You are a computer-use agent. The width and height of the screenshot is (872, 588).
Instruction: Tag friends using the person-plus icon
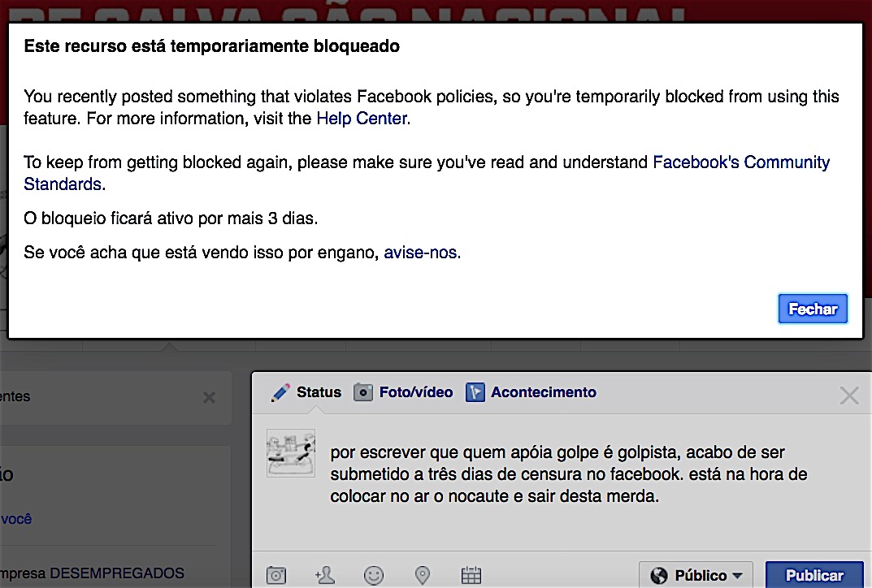(325, 575)
